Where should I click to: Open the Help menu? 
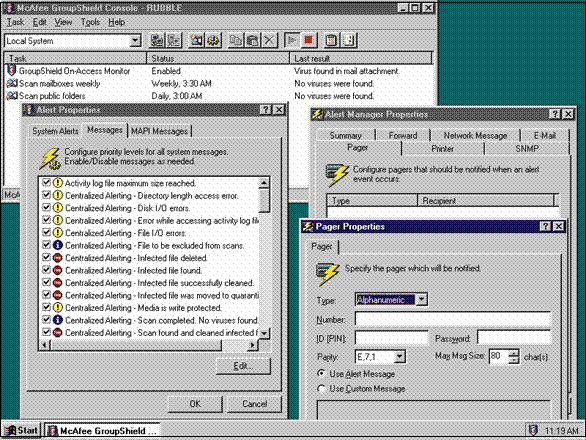pyautogui.click(x=117, y=22)
